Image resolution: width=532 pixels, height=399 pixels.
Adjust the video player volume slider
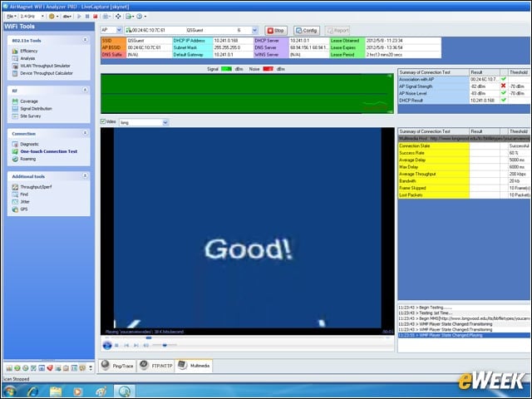tap(165, 346)
